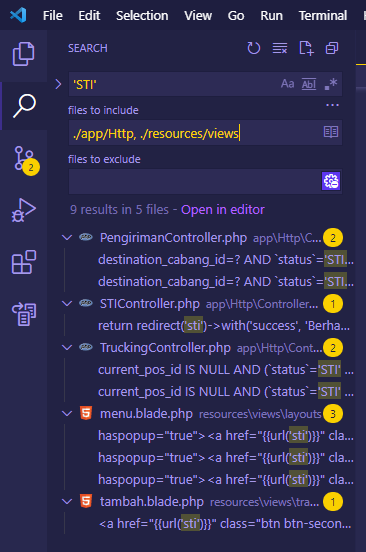Toggle Match Whole Word option
The width and height of the screenshot is (366, 552).
[x=309, y=84]
